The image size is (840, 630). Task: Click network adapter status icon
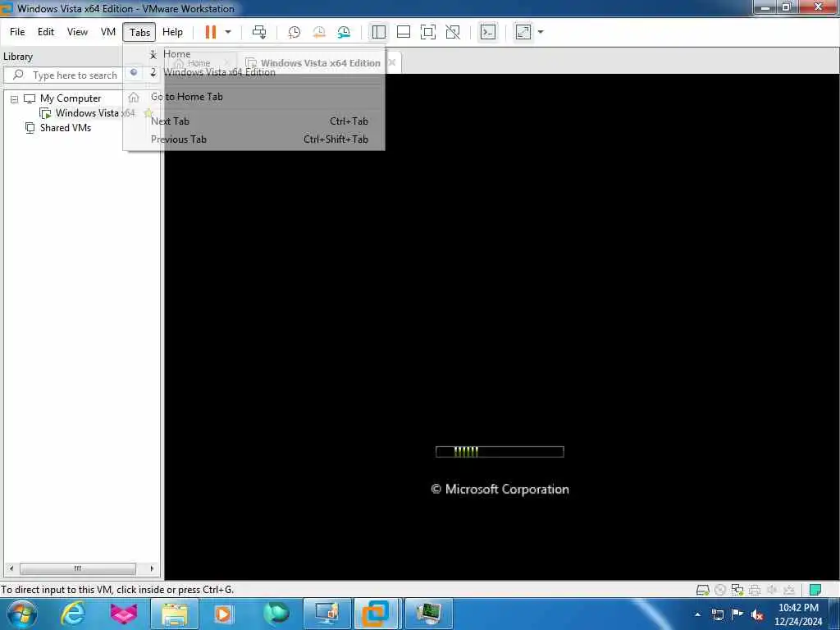pyautogui.click(x=737, y=591)
